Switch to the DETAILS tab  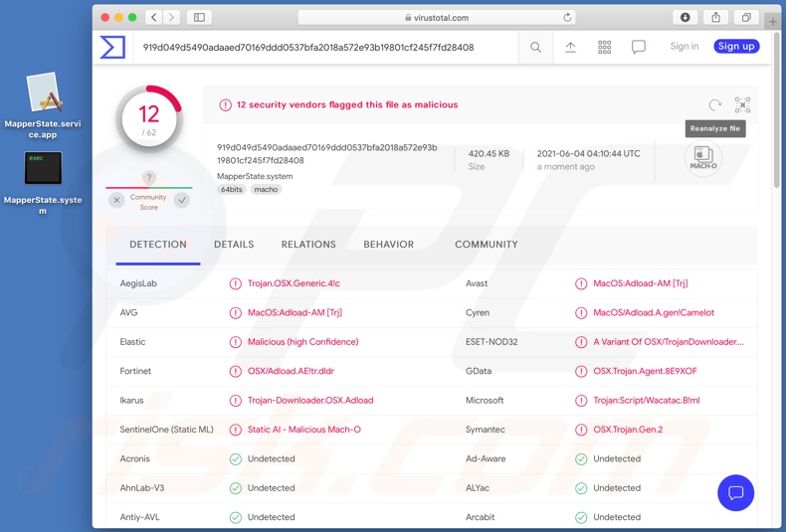pos(234,245)
